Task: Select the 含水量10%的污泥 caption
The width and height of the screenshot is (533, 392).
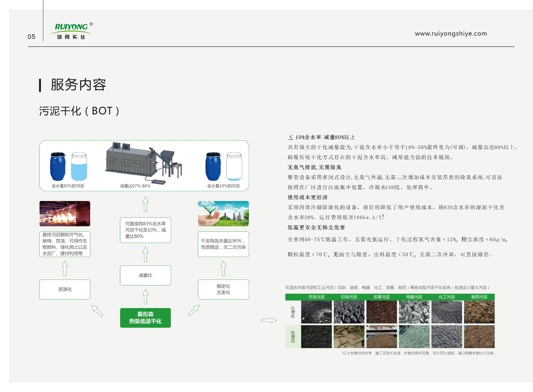Action: pyautogui.click(x=224, y=186)
